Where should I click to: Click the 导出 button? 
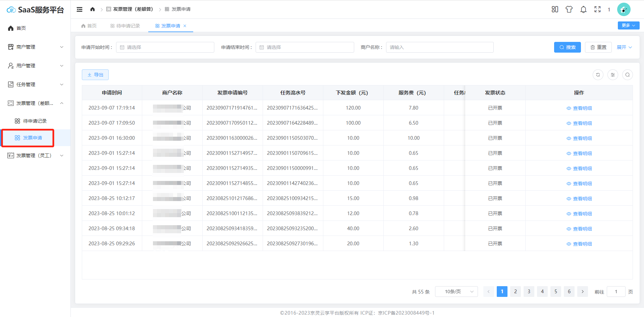[95, 75]
